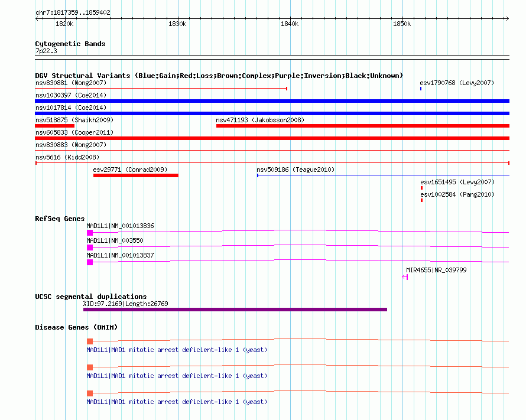Open the RefSeq Genes track heading
Image resolution: width=526 pixels, height=420 pixels.
click(60, 219)
